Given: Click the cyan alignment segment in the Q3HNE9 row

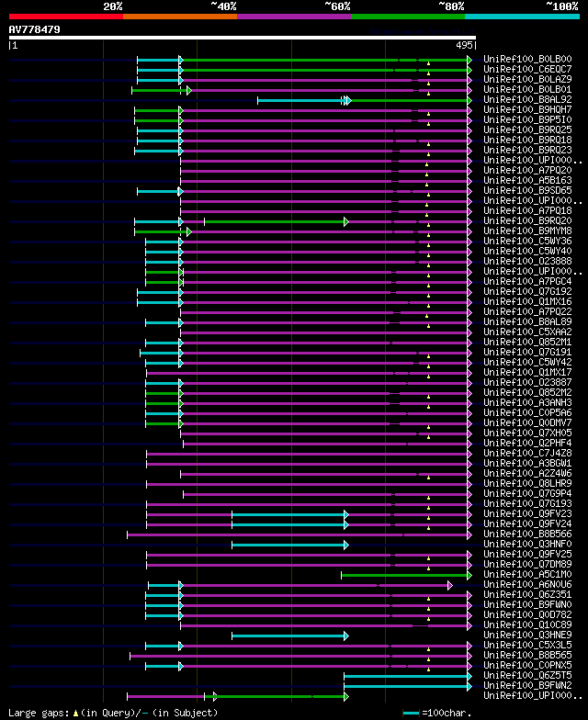Looking at the screenshot, I should (x=288, y=636).
